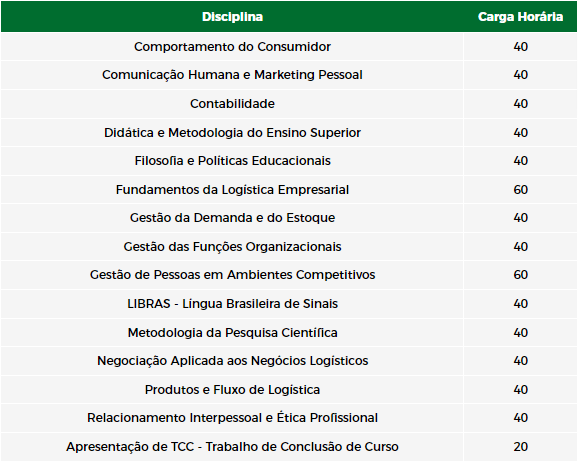Click Produtos e Fluxo de Logística
The height and width of the screenshot is (463, 578).
click(232, 390)
